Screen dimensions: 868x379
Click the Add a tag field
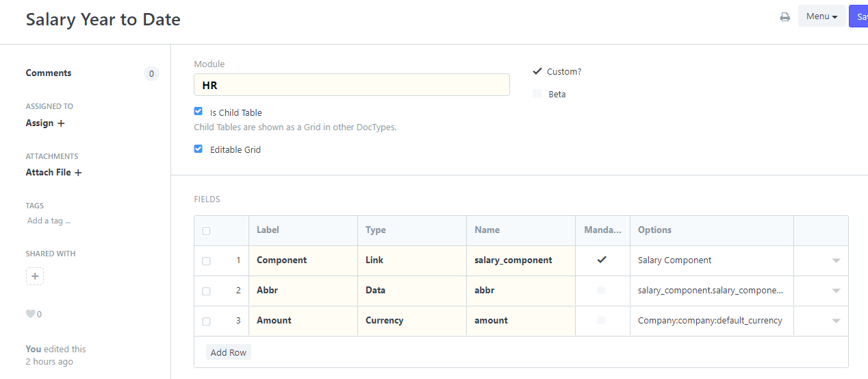pyautogui.click(x=49, y=221)
